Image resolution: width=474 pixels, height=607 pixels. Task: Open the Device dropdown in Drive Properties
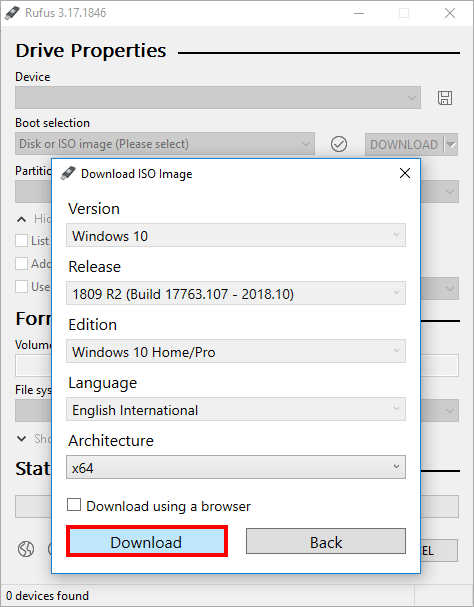coord(218,98)
